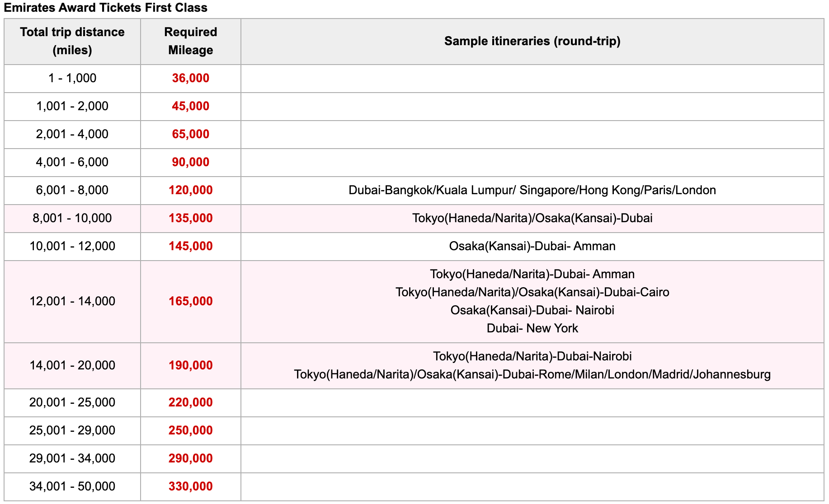Click the 65,000 required mileage entry

(x=190, y=134)
